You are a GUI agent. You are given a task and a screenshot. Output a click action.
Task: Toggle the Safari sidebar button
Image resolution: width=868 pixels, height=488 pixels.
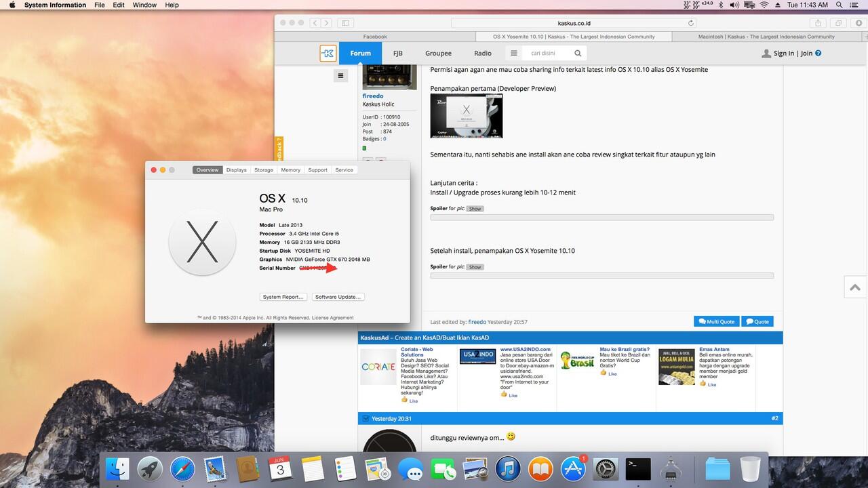pos(344,23)
